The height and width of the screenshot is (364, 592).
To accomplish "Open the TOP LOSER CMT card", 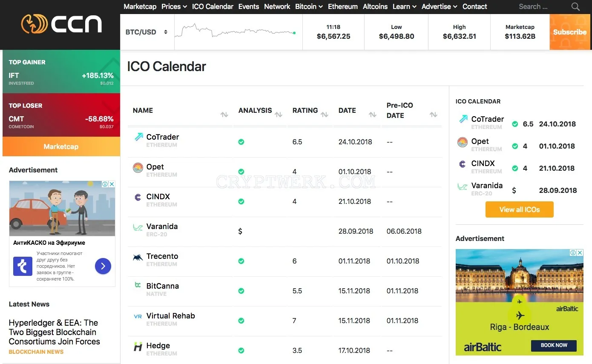I will pos(61,115).
